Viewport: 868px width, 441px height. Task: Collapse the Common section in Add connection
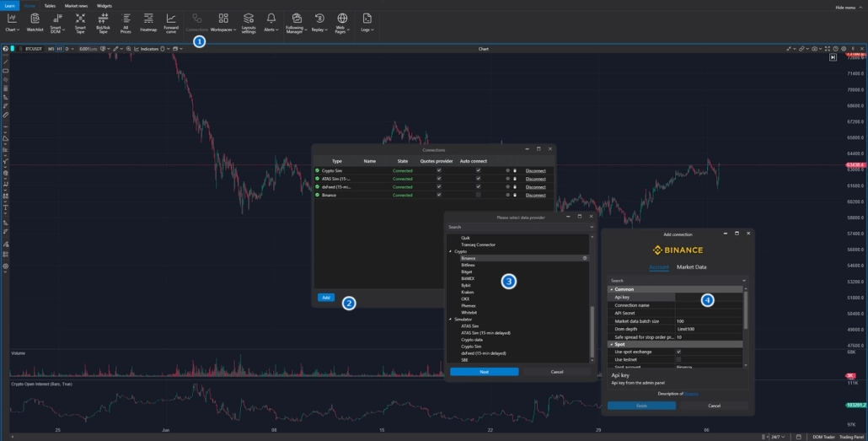(x=612, y=289)
